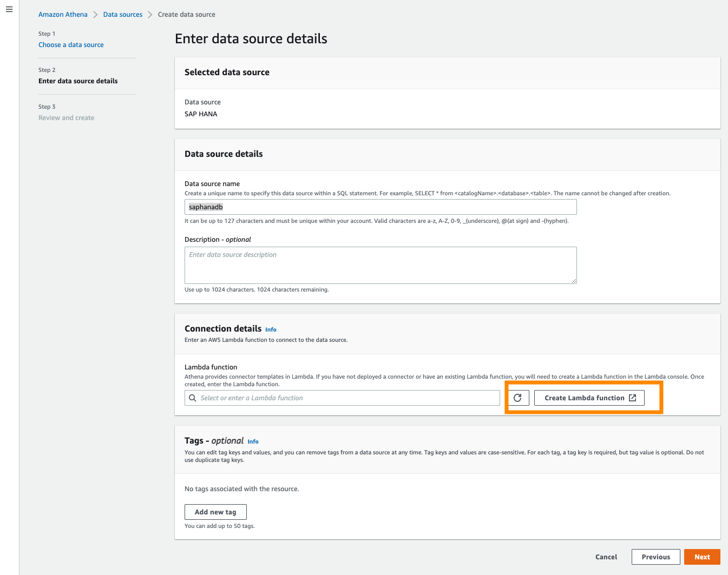Image resolution: width=728 pixels, height=575 pixels.
Task: Add a new tag
Action: (x=215, y=512)
